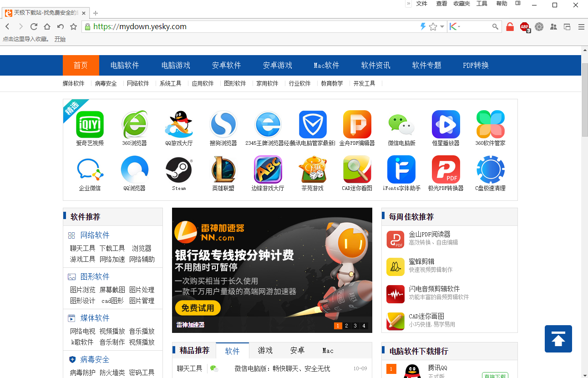Viewport: 588px width, 378px height.
Task: Open the WeCom (企业微信) icon
Action: coord(90,169)
